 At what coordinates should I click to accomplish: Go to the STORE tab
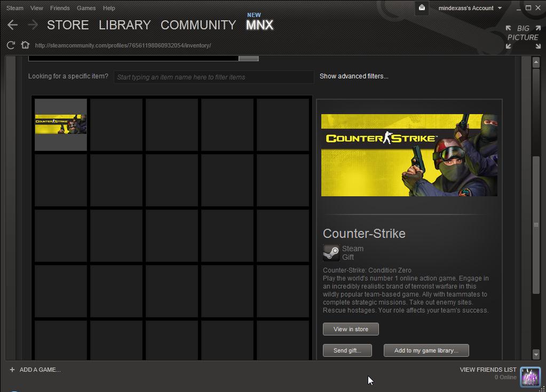(x=68, y=25)
